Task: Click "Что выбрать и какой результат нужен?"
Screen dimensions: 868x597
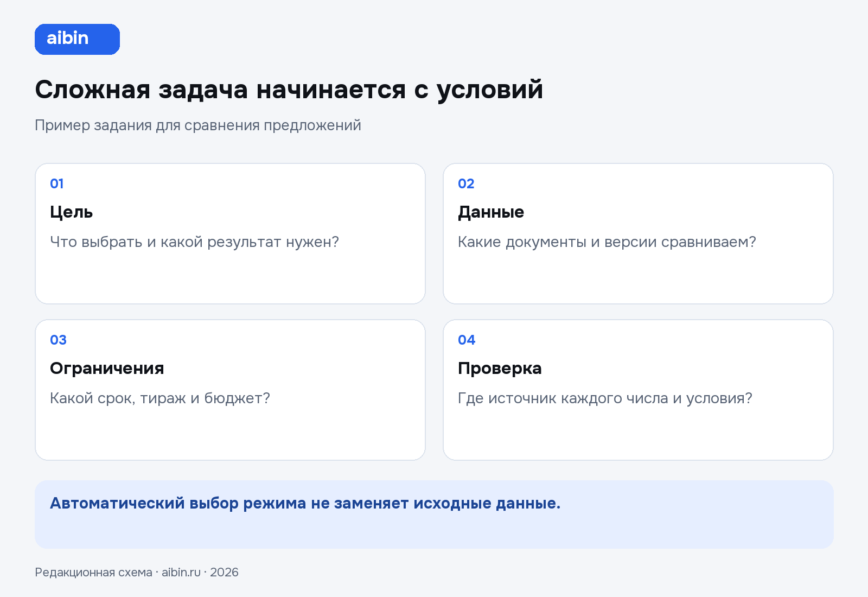Action: tap(194, 242)
